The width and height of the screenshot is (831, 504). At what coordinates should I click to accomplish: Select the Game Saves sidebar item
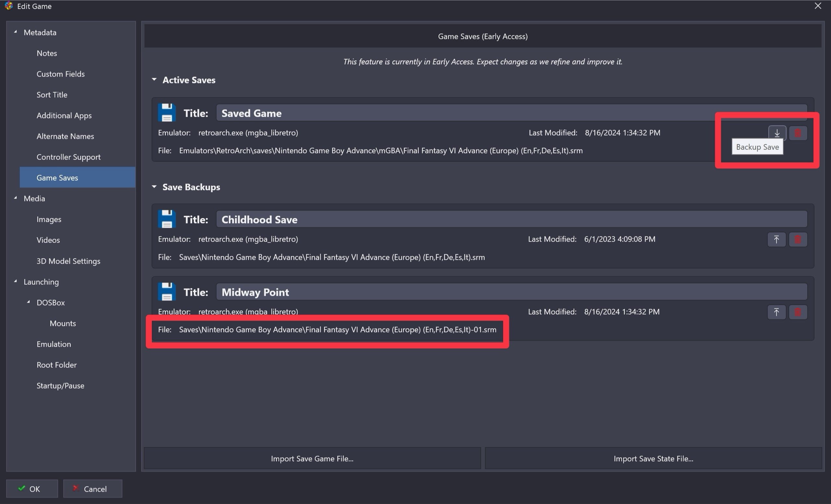point(77,177)
